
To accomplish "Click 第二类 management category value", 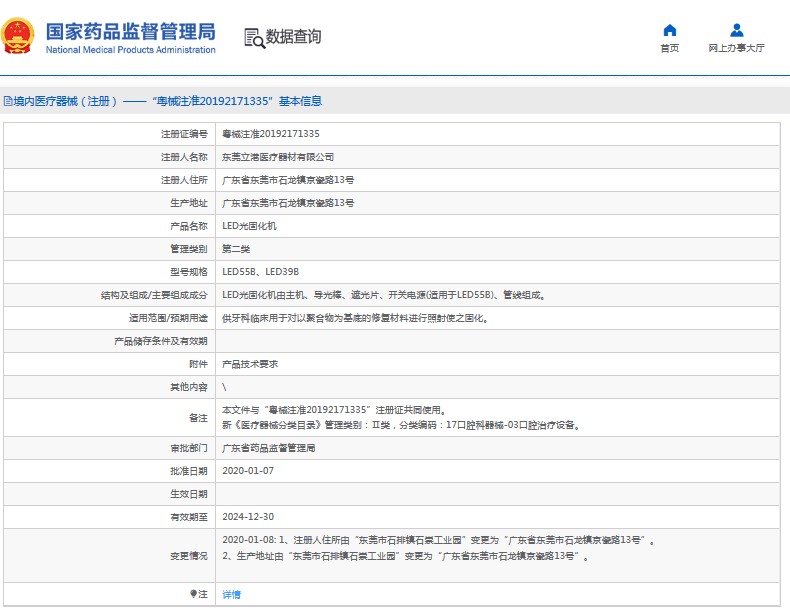I will click(236, 249).
